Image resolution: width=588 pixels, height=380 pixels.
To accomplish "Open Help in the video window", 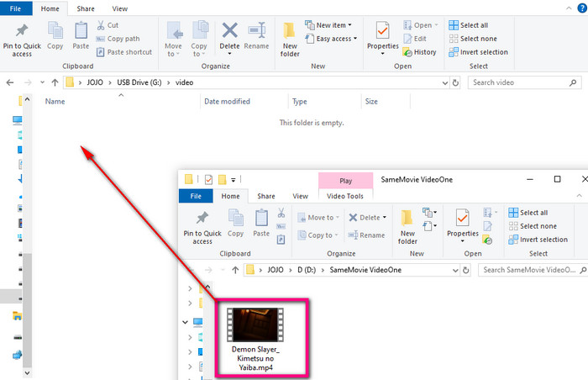I will click(x=582, y=8).
